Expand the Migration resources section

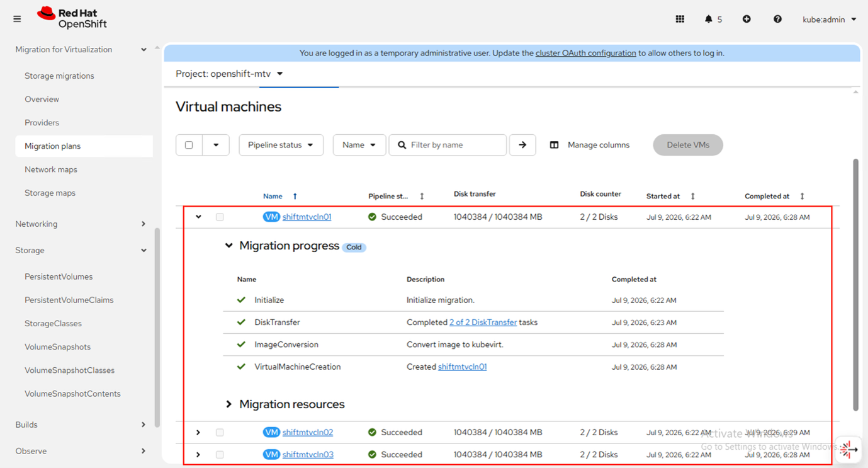point(228,404)
